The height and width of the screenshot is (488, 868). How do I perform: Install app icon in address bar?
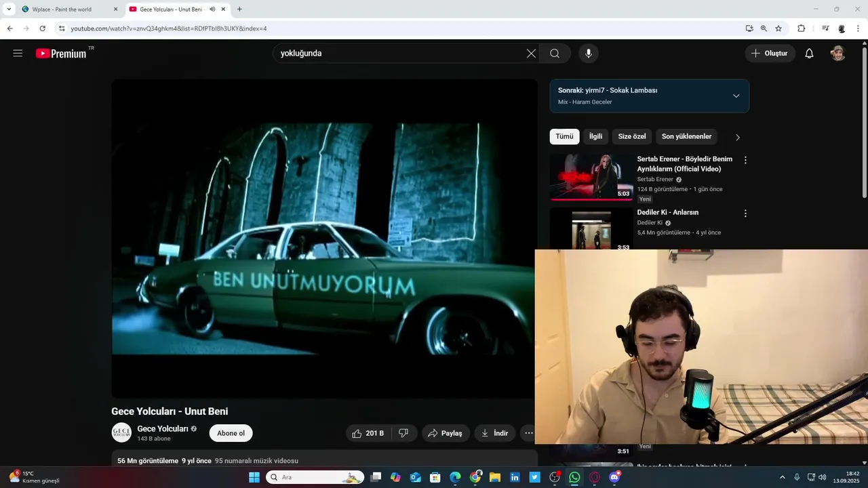749,28
